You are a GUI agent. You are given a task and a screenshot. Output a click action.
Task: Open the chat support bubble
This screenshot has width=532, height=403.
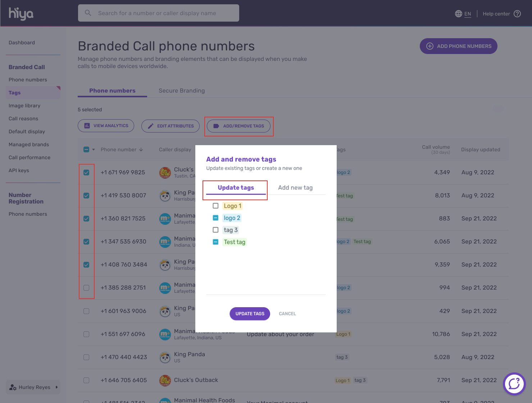pyautogui.click(x=514, y=384)
